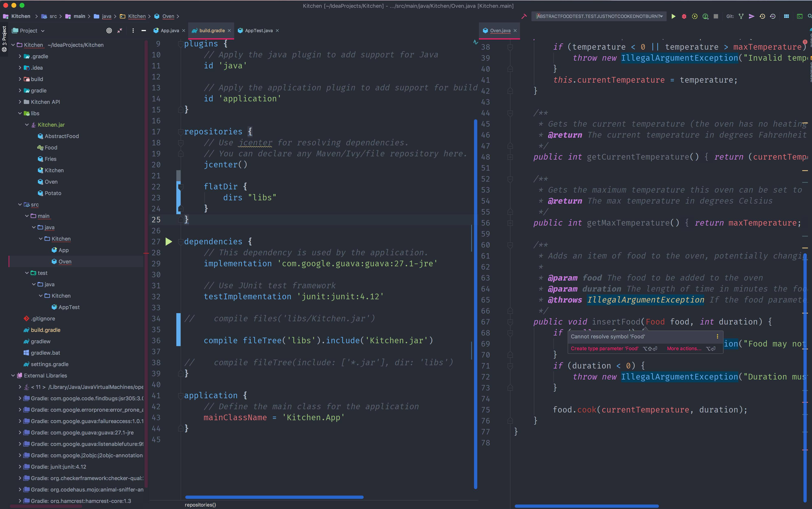Expand the .idea folder
Image resolution: width=812 pixels, height=509 pixels.
(x=20, y=68)
